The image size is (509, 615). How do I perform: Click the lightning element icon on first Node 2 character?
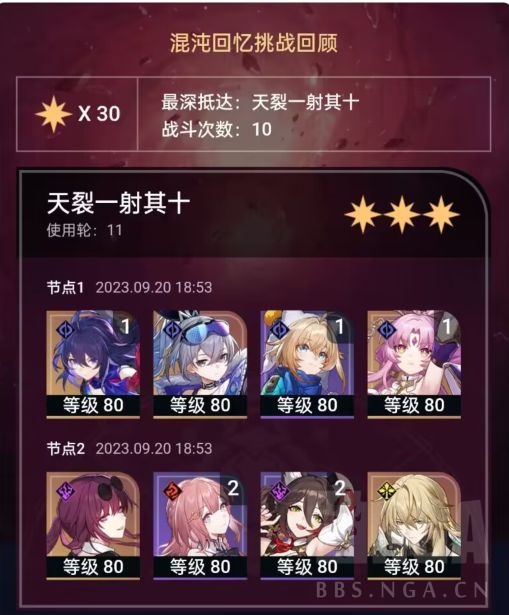(65, 490)
